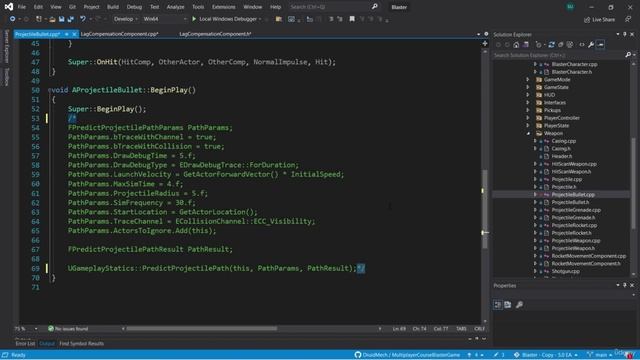Click the Live Share icon
The height and width of the screenshot is (360, 640).
(587, 19)
